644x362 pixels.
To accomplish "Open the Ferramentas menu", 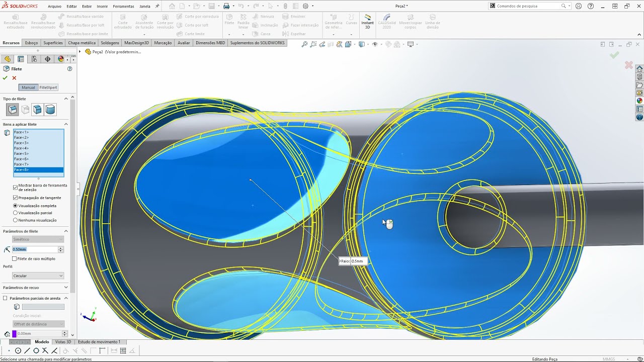I will pyautogui.click(x=123, y=7).
